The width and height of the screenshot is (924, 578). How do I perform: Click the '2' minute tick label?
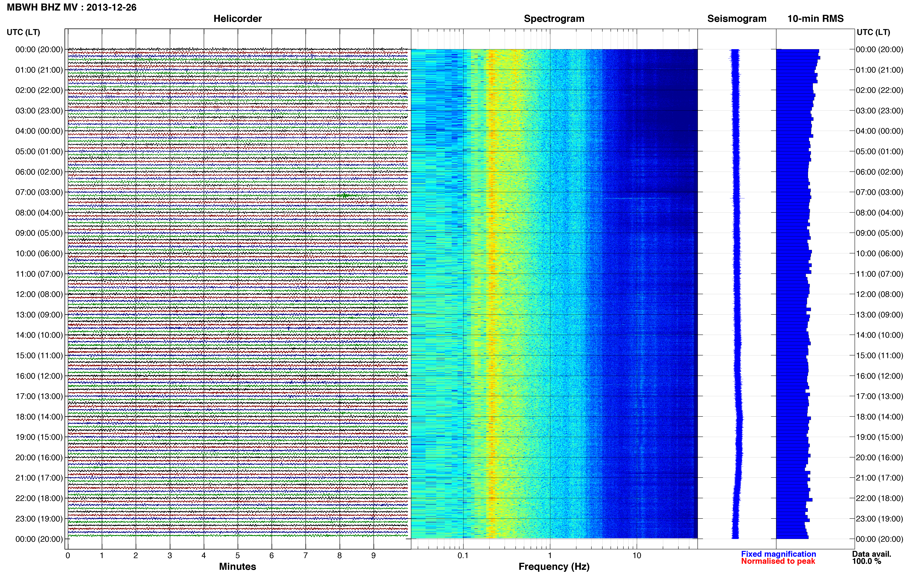point(136,555)
